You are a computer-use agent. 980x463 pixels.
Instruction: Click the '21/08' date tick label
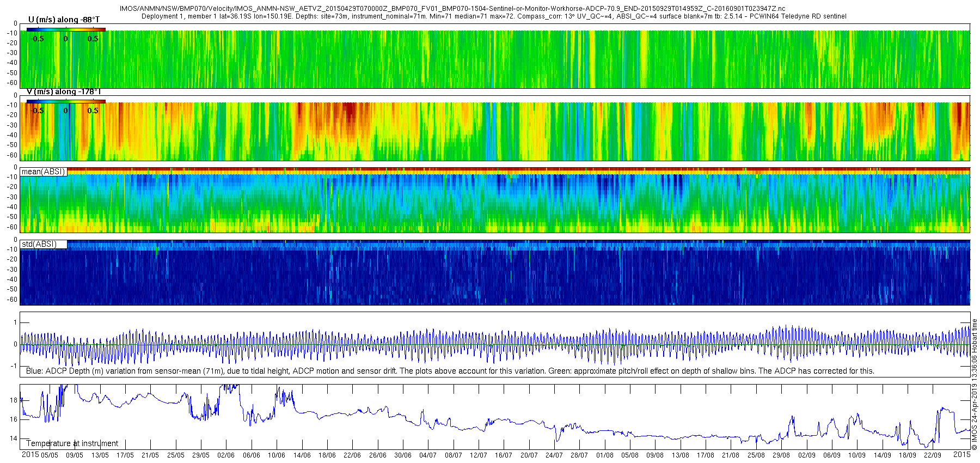pos(731,455)
